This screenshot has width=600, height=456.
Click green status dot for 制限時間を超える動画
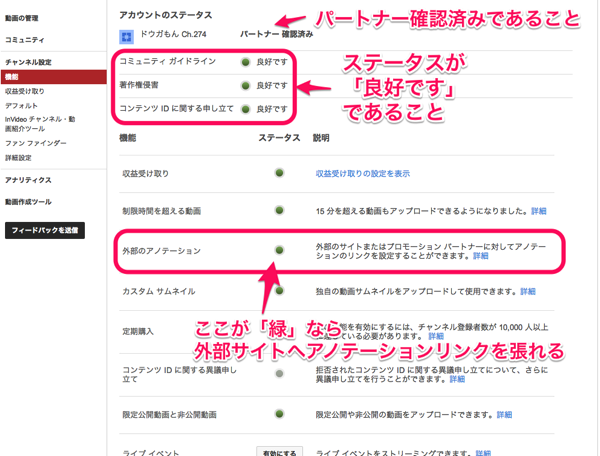point(279,210)
